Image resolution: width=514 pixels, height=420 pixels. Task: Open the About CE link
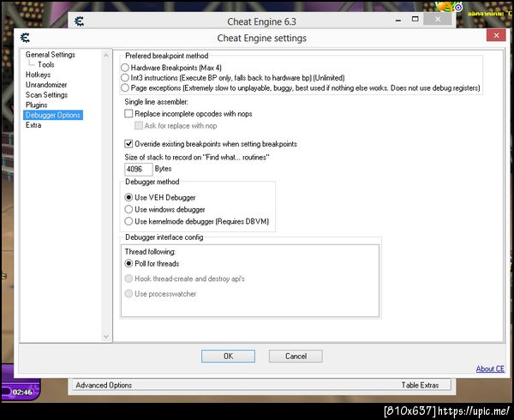pos(490,369)
